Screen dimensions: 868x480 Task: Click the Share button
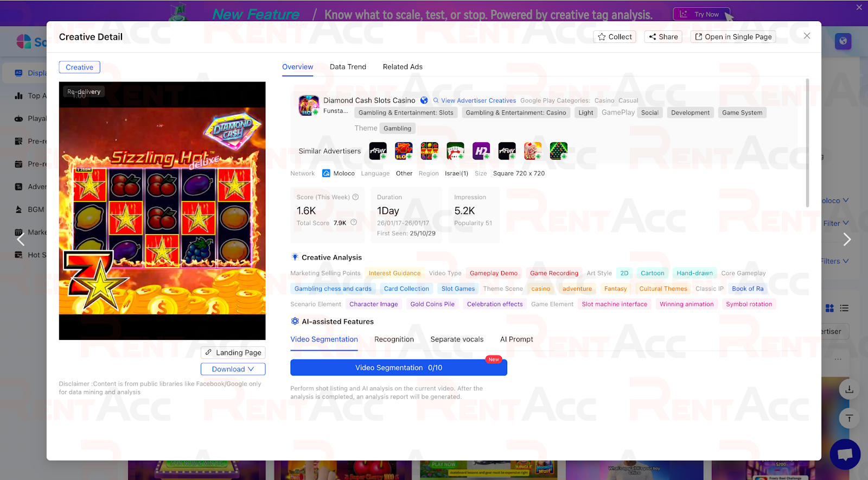point(663,37)
